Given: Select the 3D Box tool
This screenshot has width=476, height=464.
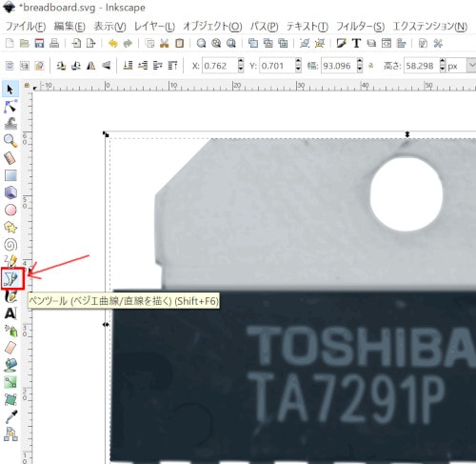Looking at the screenshot, I should [10, 192].
